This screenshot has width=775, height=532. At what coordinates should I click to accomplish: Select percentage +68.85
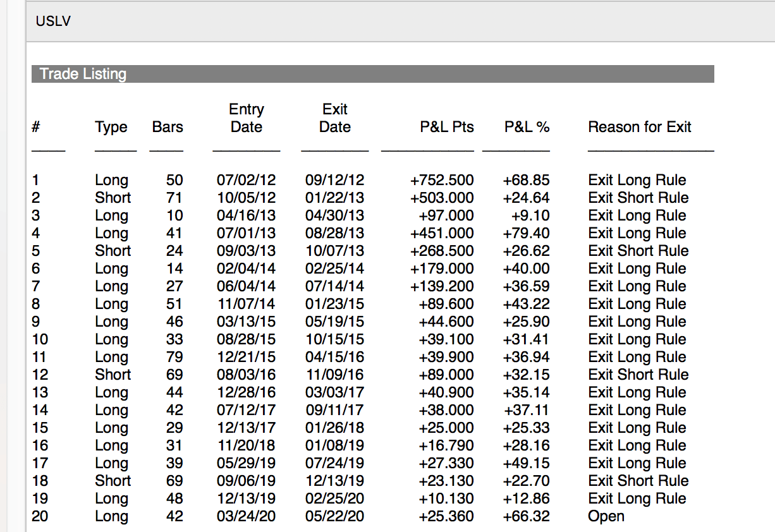coord(526,180)
